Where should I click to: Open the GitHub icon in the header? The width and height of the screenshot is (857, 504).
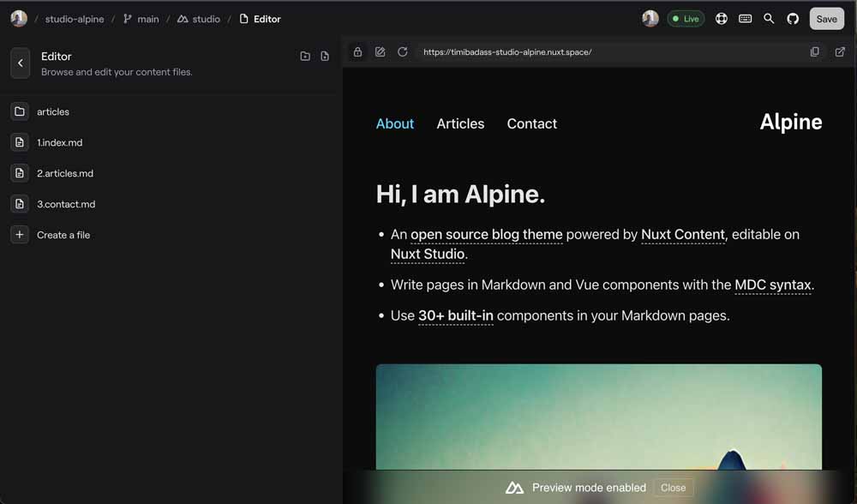[793, 18]
